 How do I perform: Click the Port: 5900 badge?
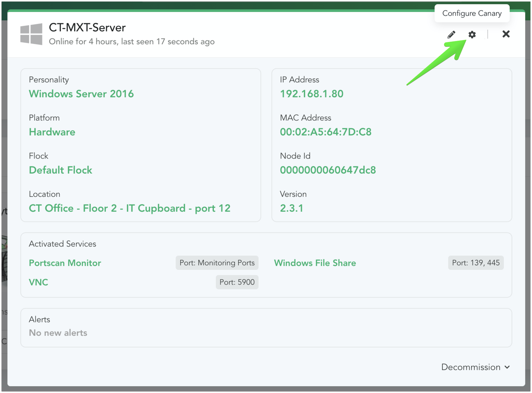(237, 282)
